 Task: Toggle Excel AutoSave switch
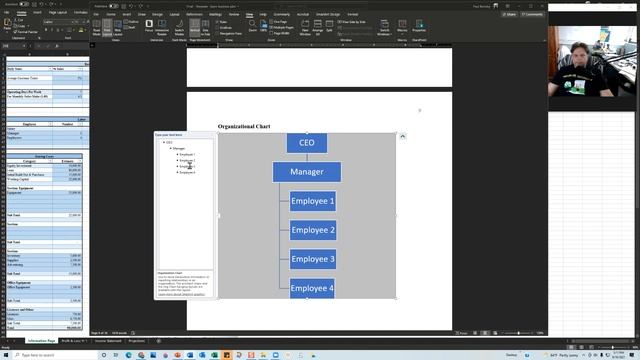pyautogui.click(x=24, y=4)
